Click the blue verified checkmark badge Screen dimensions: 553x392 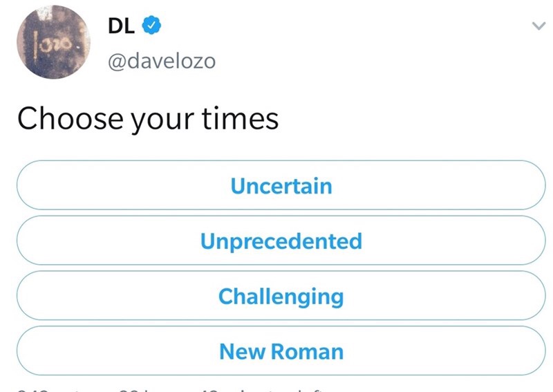point(151,27)
